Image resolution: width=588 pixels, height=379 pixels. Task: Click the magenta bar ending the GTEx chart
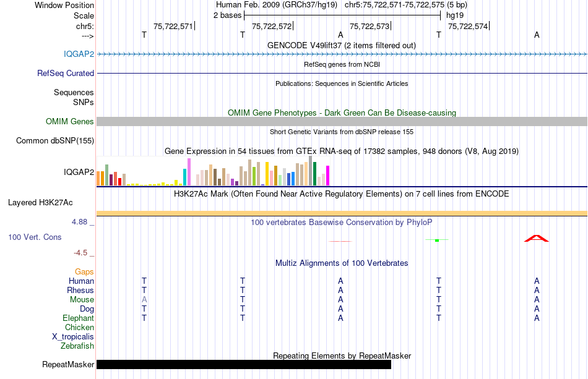(x=328, y=176)
